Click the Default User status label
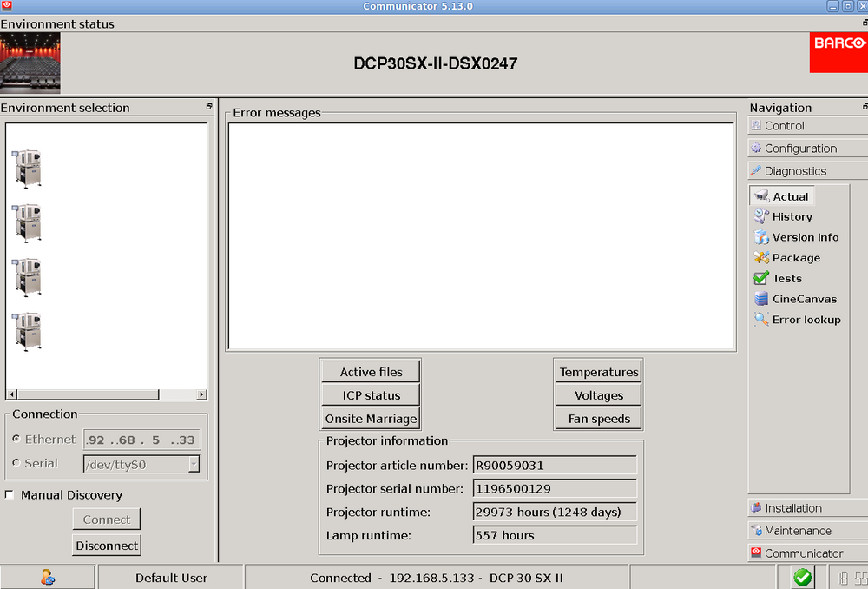The width and height of the screenshot is (868, 589). (171, 578)
